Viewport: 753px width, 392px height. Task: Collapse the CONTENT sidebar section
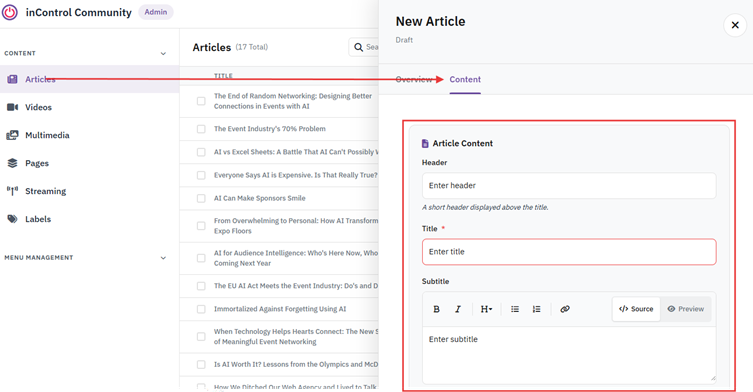pyautogui.click(x=163, y=53)
